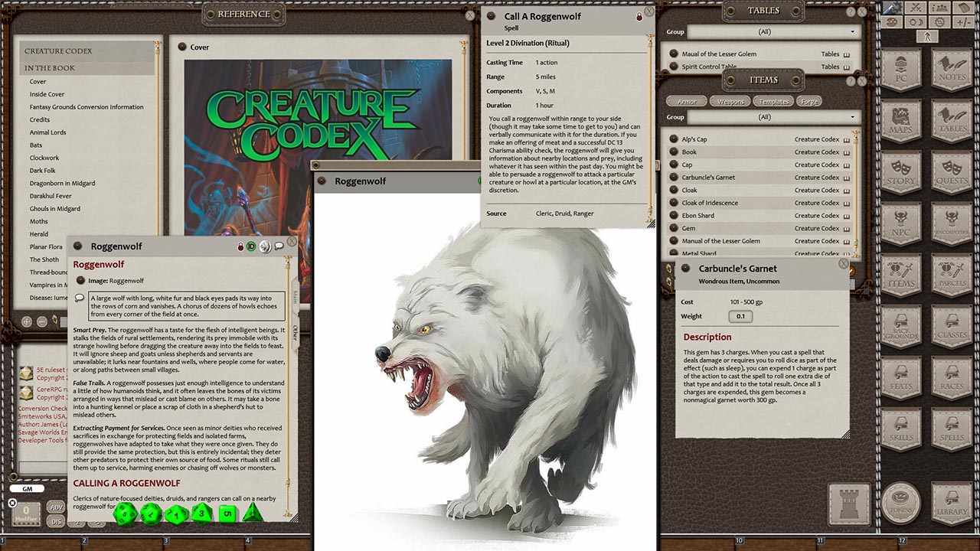
Task: Collapse the toolbar with the upward arrow
Action: tap(927, 35)
